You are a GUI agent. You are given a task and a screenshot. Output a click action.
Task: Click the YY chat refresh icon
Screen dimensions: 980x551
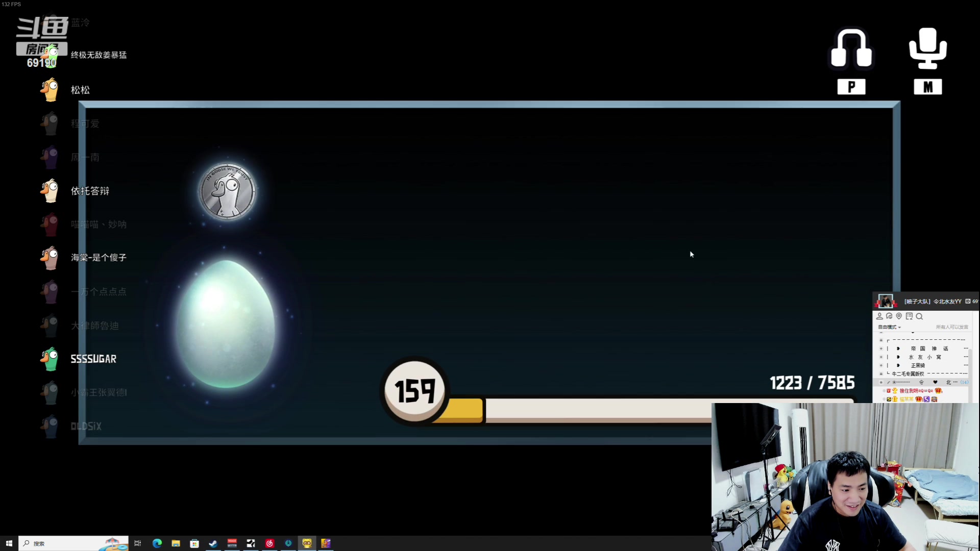(x=889, y=316)
